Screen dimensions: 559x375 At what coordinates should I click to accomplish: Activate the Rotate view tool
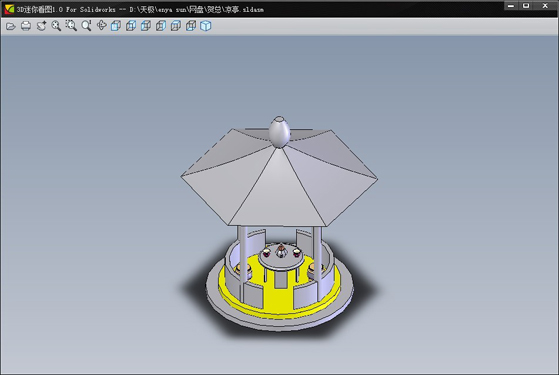102,26
